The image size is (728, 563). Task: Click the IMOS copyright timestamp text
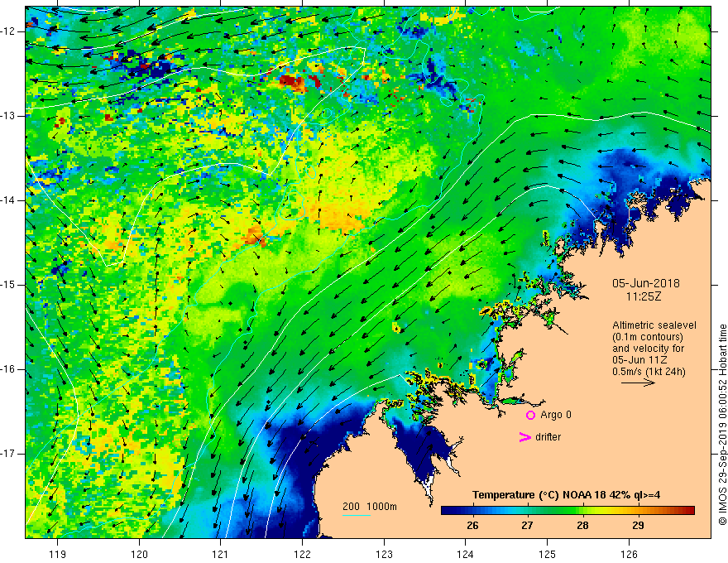(x=722, y=425)
